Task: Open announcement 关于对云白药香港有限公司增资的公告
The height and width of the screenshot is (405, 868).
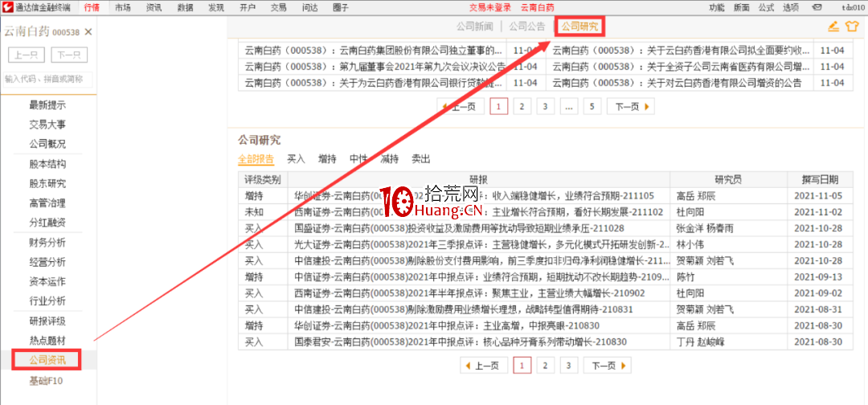Action: pos(677,83)
